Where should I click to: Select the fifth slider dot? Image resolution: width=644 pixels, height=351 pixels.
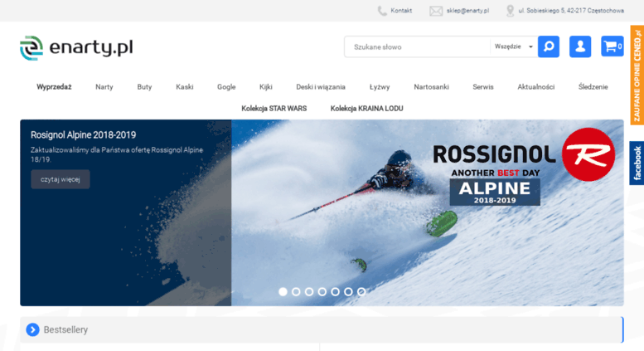click(x=336, y=292)
